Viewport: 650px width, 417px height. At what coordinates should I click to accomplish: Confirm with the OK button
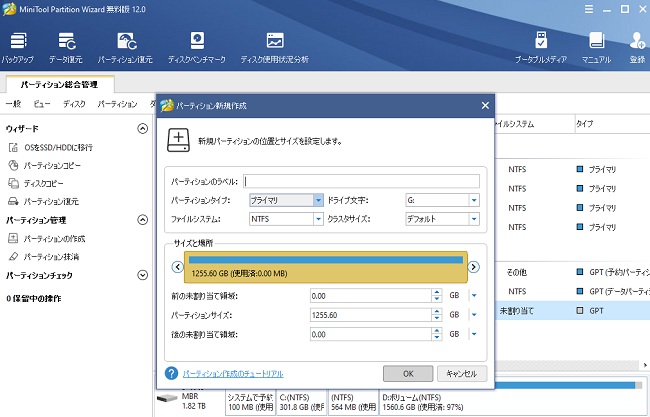408,373
